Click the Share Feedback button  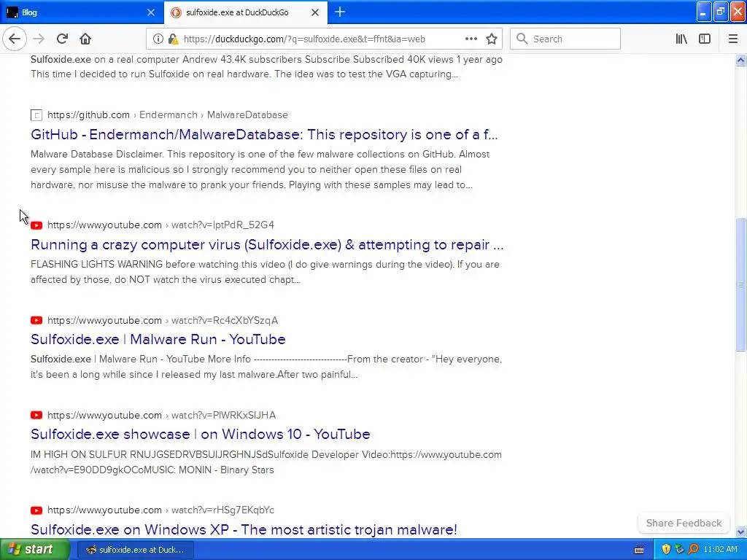pyautogui.click(x=684, y=523)
